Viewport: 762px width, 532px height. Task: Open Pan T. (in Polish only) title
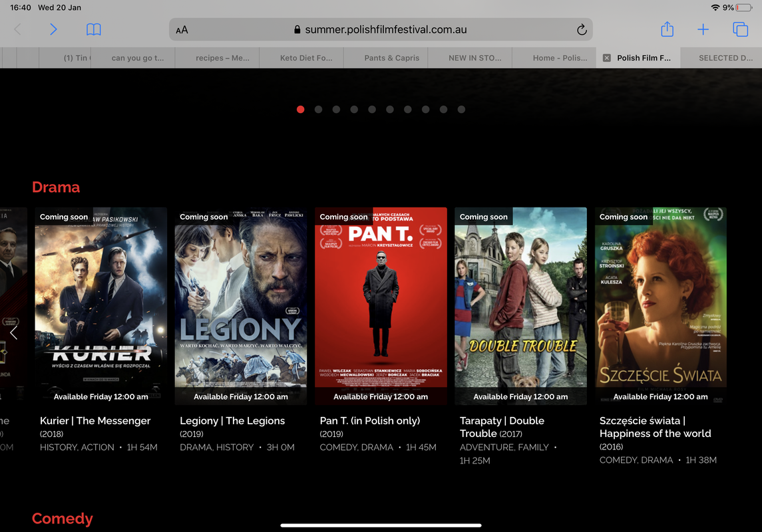[370, 421]
